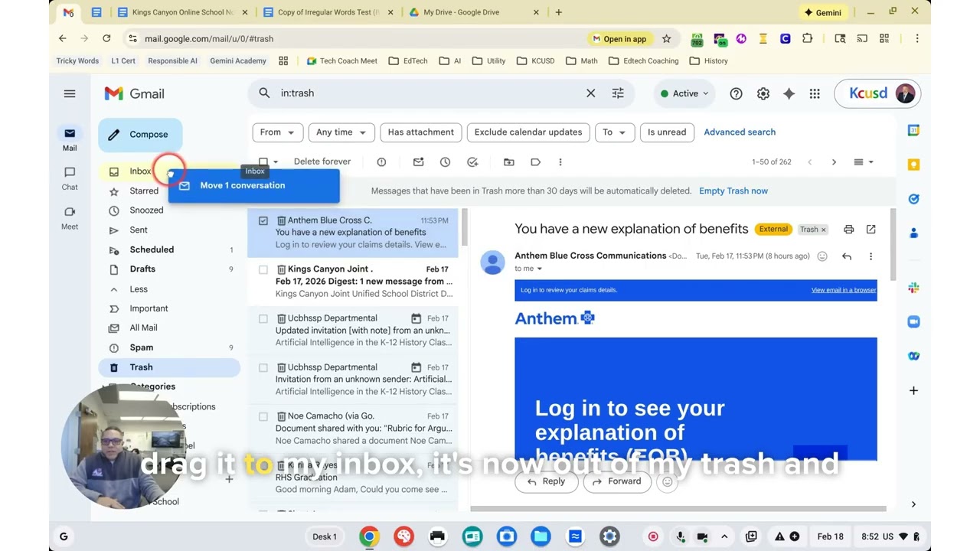
Task: Uncheck the Anthem Blue Cross message checkbox
Action: pos(263,220)
